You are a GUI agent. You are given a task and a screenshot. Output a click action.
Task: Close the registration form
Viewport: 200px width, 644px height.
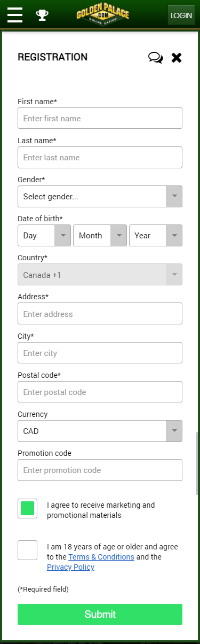pyautogui.click(x=177, y=58)
